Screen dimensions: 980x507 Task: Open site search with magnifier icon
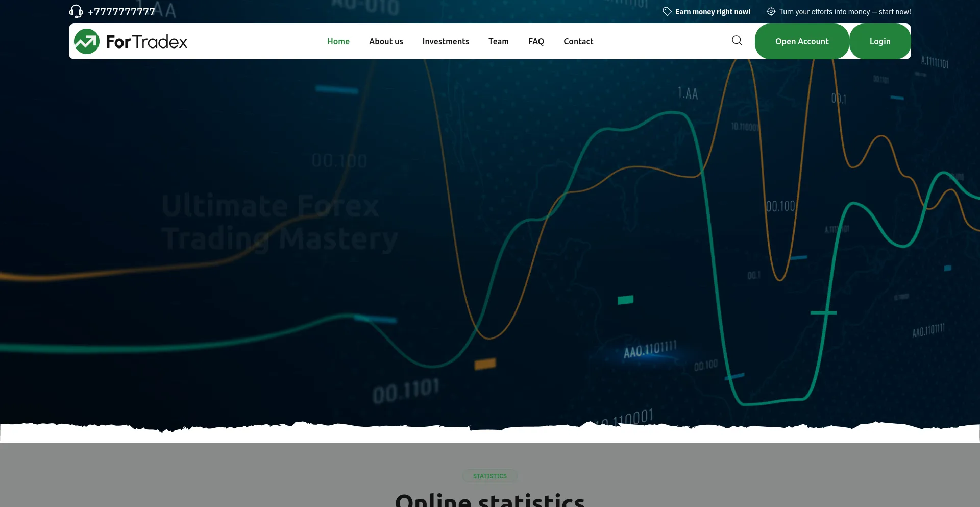click(737, 40)
